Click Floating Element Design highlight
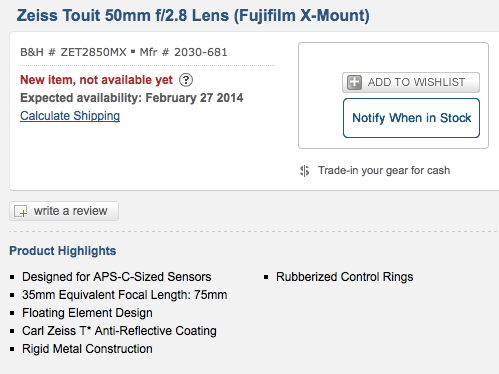The height and width of the screenshot is (374, 499). click(x=87, y=313)
